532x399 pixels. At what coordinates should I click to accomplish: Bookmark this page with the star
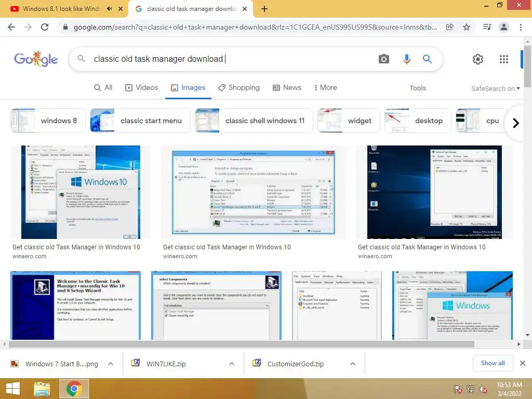click(467, 27)
